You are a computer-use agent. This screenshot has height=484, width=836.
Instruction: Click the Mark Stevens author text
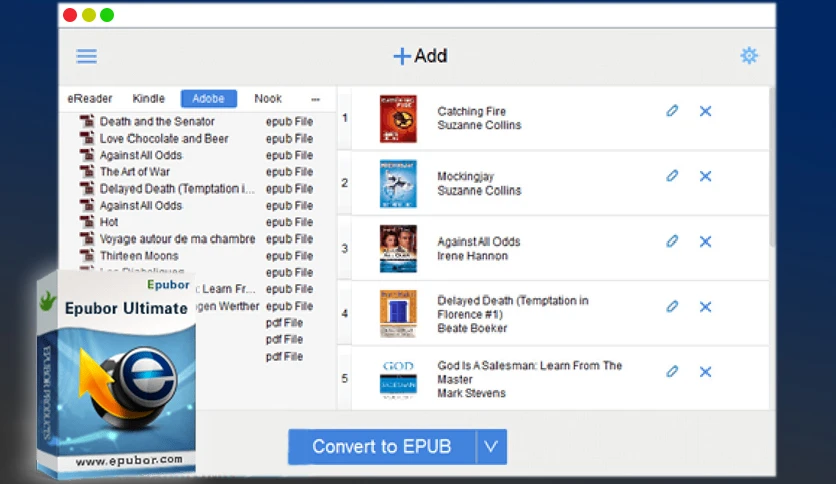(471, 393)
